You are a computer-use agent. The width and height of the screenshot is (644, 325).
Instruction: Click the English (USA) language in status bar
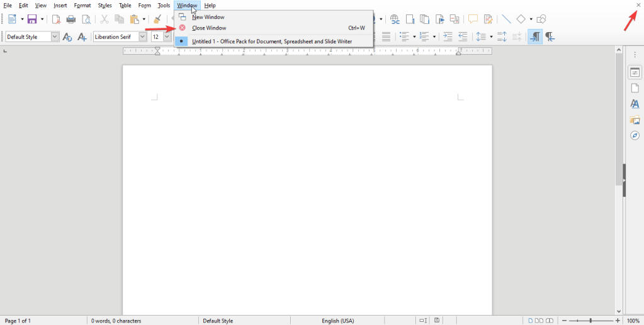[x=339, y=321]
